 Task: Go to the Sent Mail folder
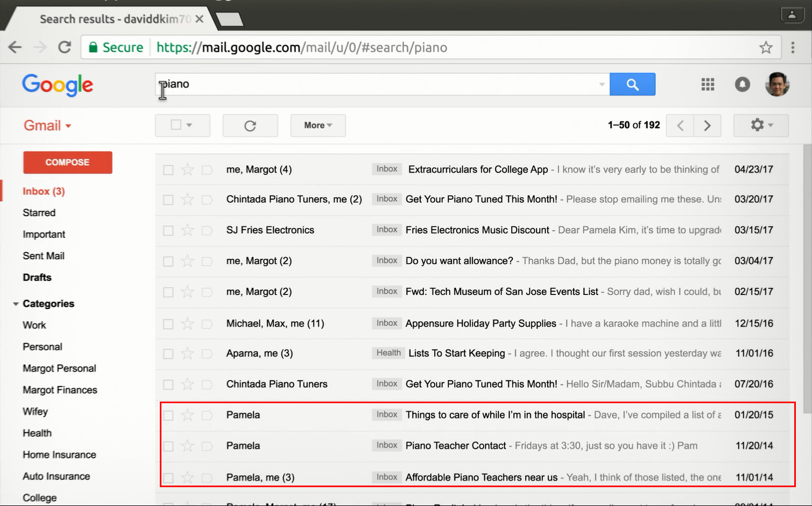pos(44,256)
